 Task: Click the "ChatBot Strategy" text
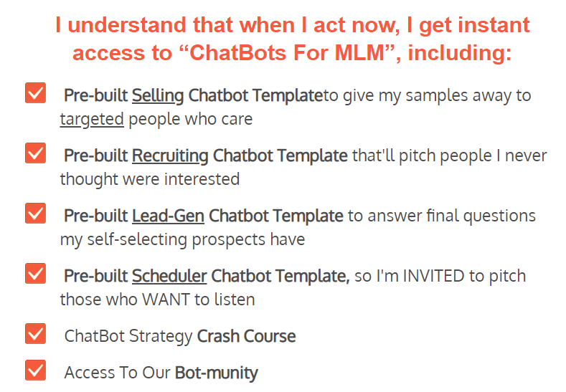128,336
